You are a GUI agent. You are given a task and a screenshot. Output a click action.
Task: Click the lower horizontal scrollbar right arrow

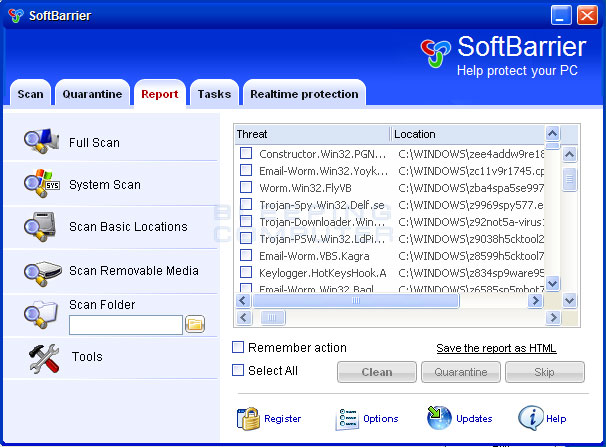[553, 318]
